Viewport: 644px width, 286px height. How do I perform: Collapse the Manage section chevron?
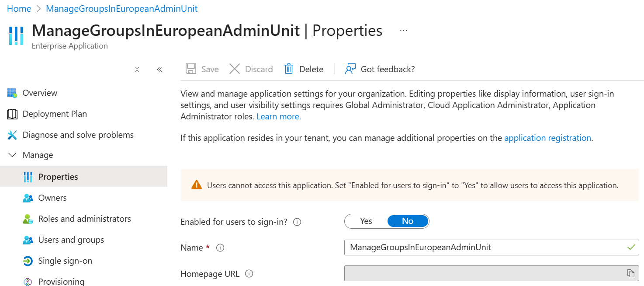coord(12,155)
